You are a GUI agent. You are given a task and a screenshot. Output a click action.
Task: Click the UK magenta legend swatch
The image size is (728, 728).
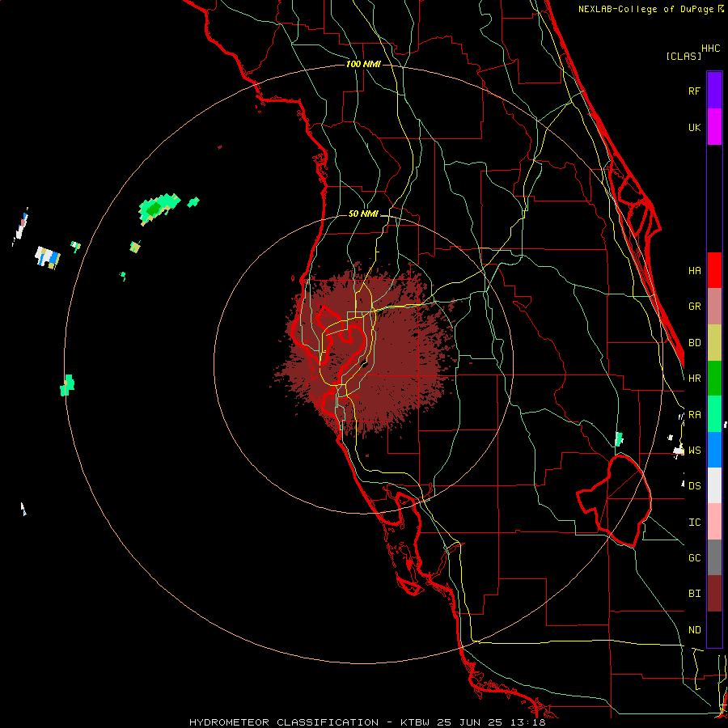(714, 127)
